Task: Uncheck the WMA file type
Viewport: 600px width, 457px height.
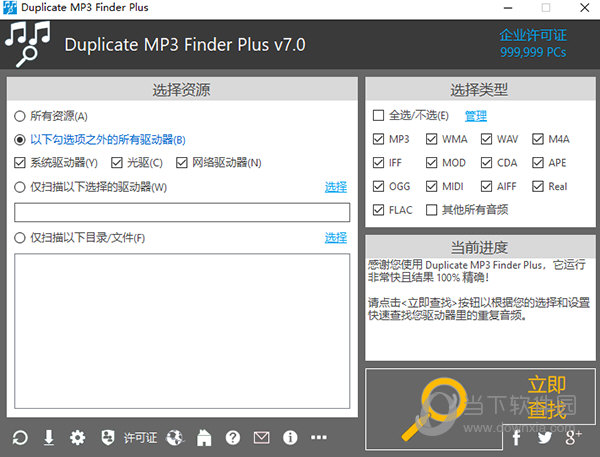Action: 431,139
